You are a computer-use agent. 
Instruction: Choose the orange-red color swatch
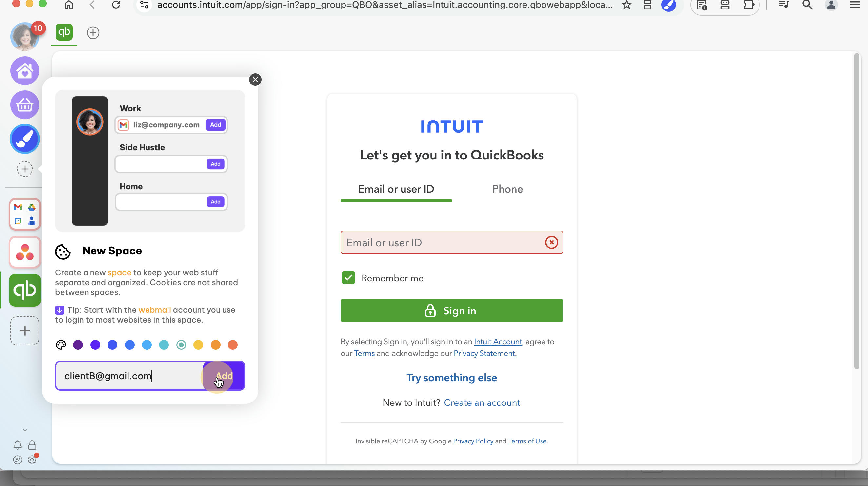coord(232,345)
